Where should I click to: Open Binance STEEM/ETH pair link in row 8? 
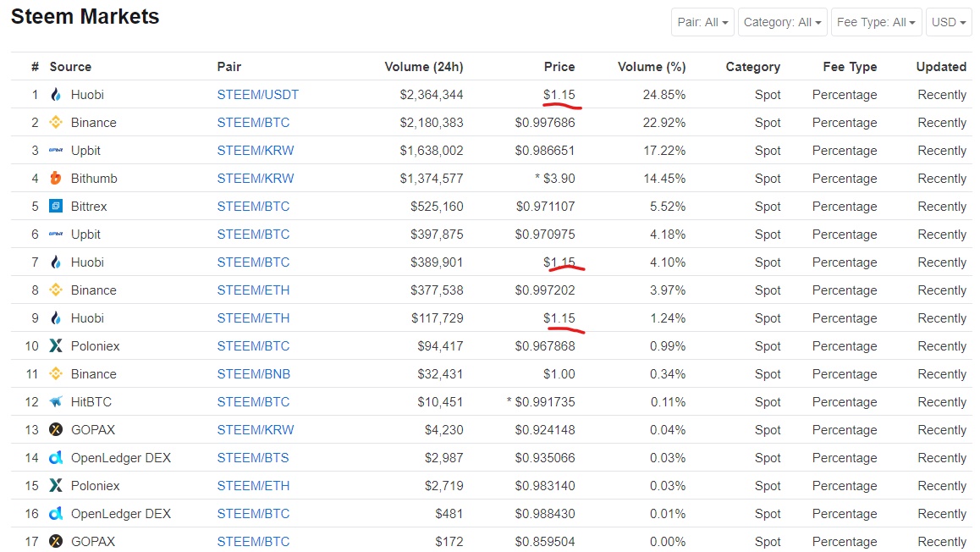tap(253, 290)
